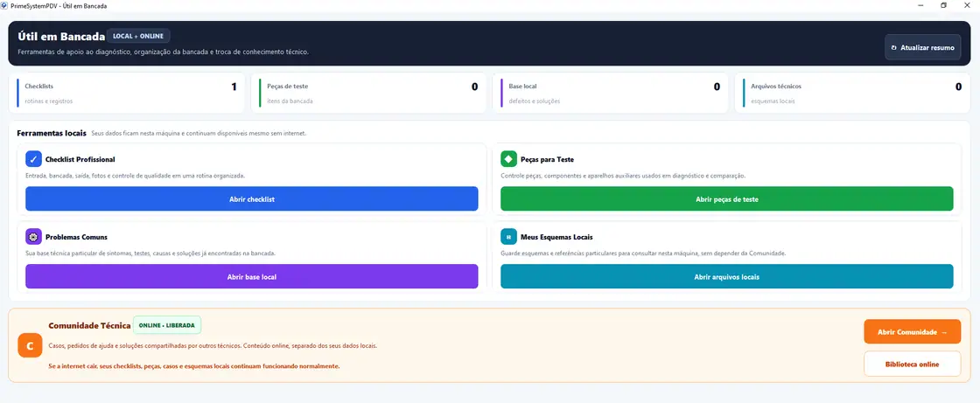This screenshot has width=980, height=403.
Task: Click the blue Checklist Profissional checkmark icon
Action: pos(34,159)
